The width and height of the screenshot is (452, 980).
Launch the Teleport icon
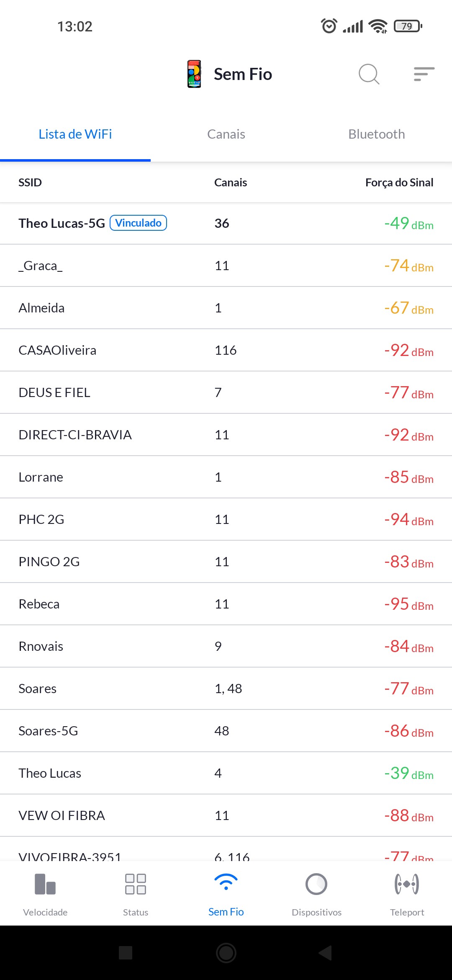click(407, 884)
